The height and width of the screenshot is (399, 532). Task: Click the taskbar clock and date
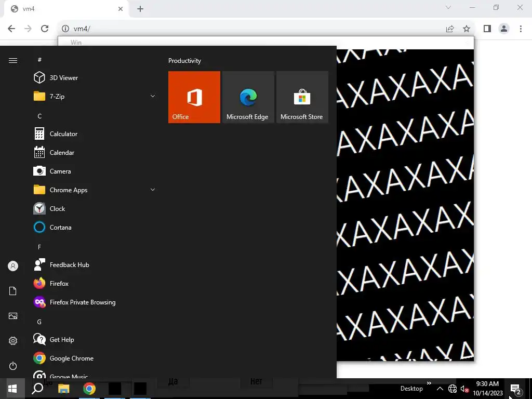click(x=487, y=389)
